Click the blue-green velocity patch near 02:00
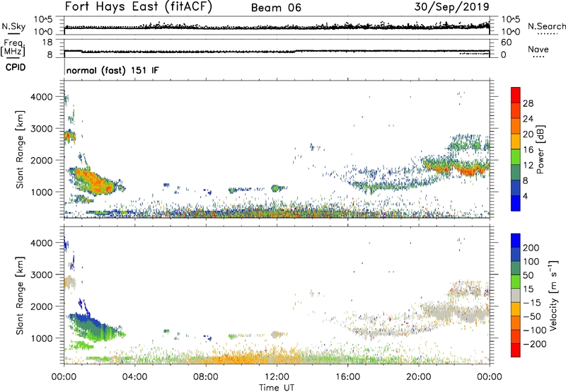The width and height of the screenshot is (566, 392). 95,327
